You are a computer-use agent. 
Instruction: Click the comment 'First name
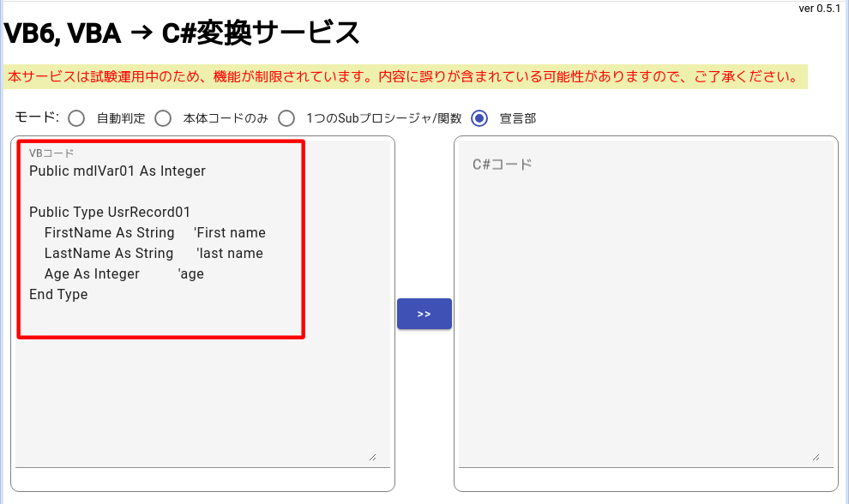pyautogui.click(x=230, y=233)
